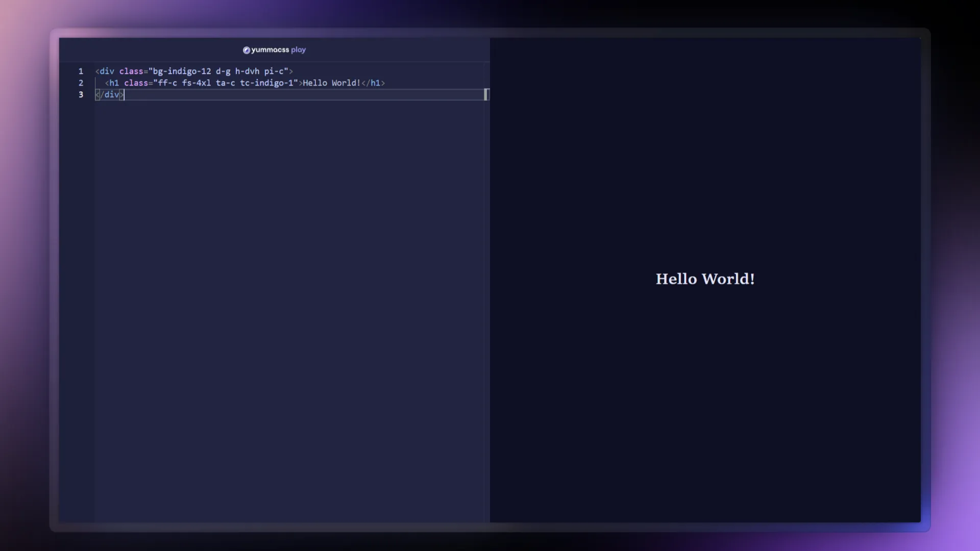Click the editor scrollbar thumb on line 3
This screenshot has height=551, width=980.
point(486,94)
